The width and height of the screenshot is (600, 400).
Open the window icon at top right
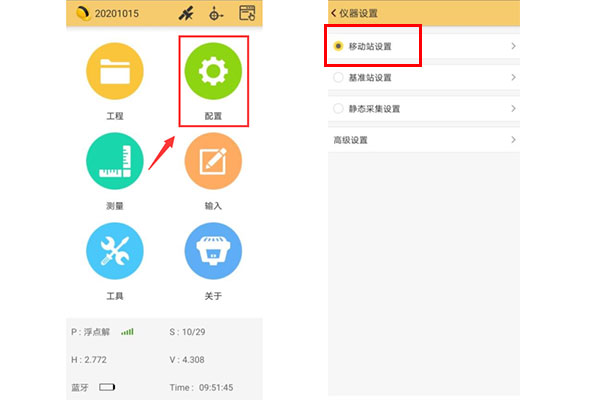[247, 14]
